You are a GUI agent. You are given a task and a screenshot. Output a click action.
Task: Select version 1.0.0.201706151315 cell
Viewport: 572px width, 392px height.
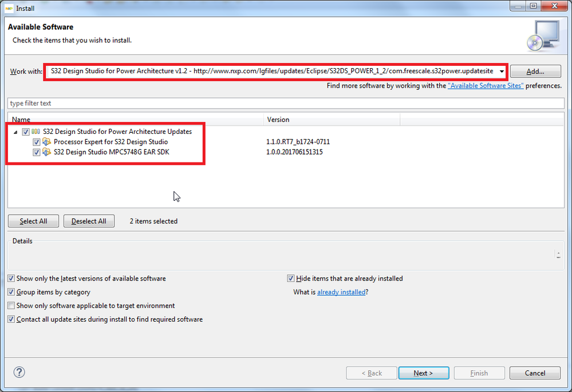pyautogui.click(x=294, y=152)
